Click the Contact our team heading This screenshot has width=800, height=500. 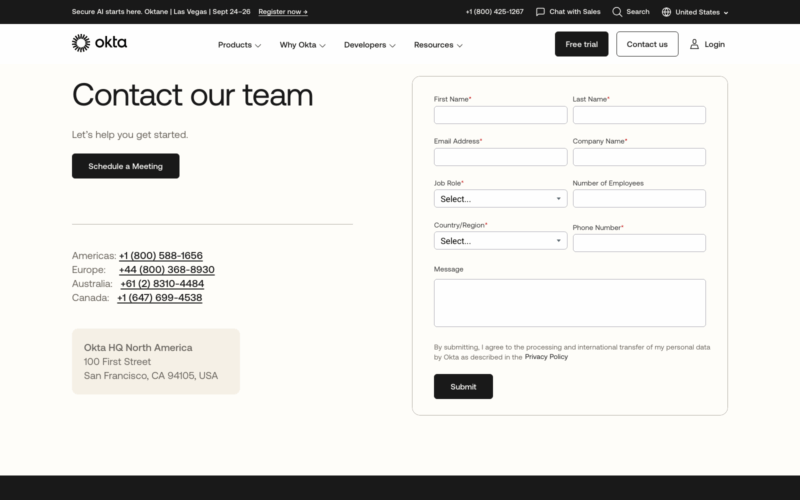coord(192,95)
